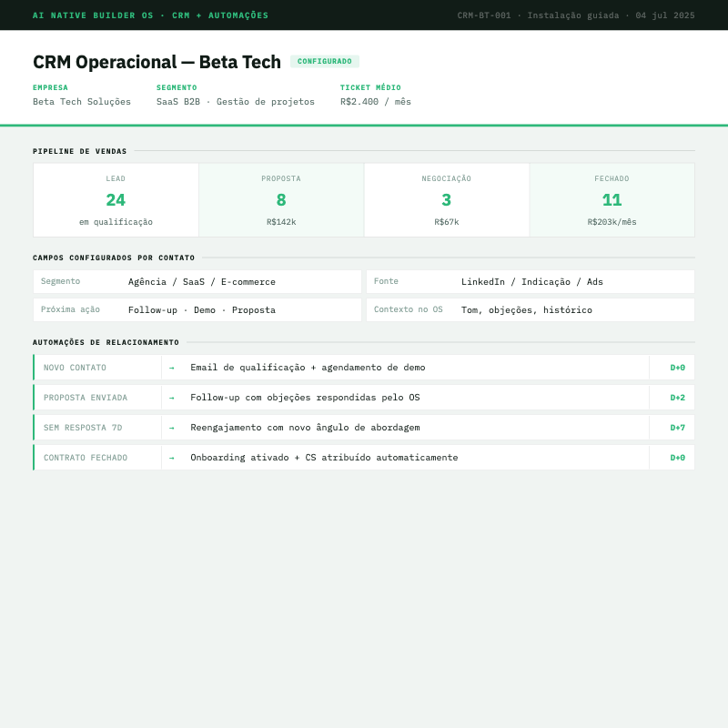Open the PROPOSTA stage card with 8
The image size is (728, 728).
click(281, 200)
